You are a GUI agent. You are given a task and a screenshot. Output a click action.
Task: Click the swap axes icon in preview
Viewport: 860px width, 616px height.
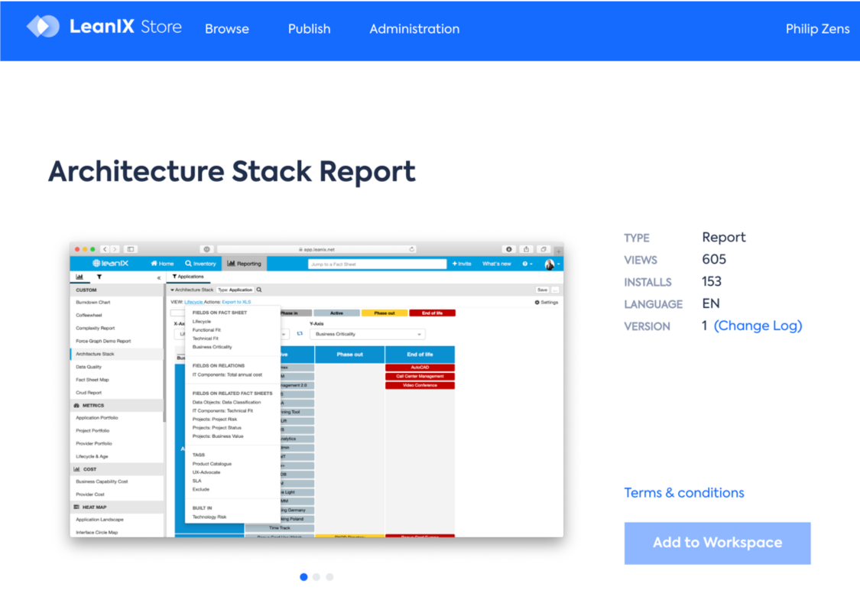point(300,333)
